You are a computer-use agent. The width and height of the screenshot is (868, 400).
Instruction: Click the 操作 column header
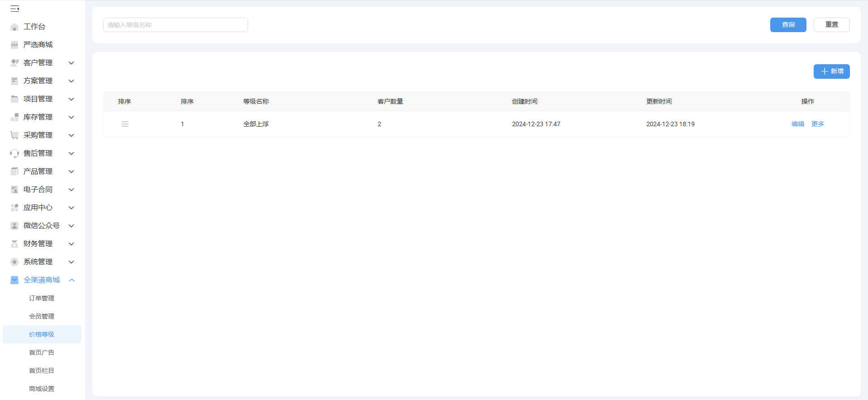(x=808, y=101)
